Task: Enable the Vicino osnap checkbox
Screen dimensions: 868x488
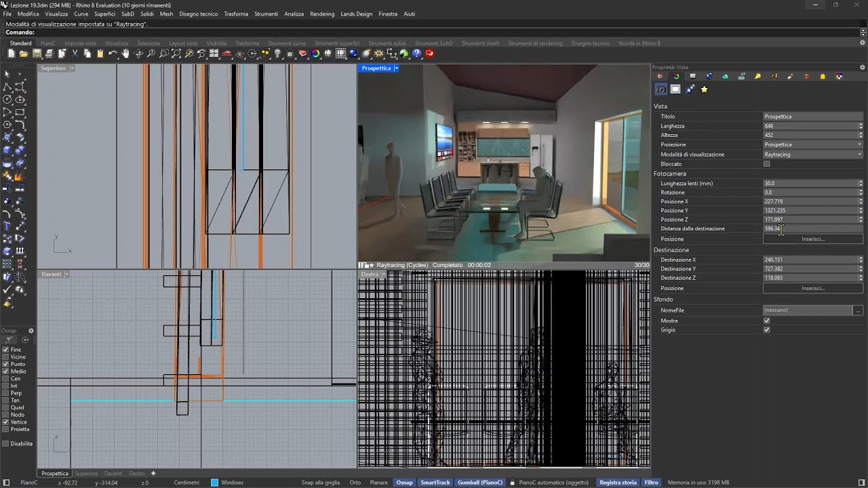Action: (x=6, y=357)
